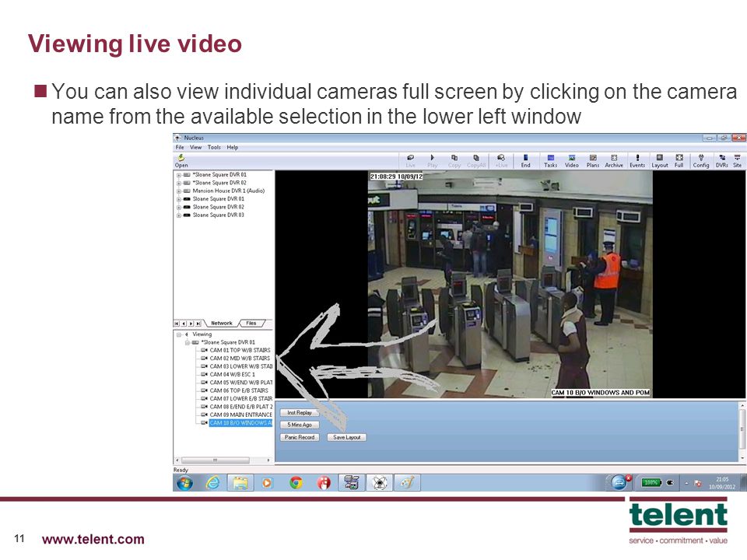The width and height of the screenshot is (747, 560).
Task: Click the End toolbar icon
Action: click(525, 161)
